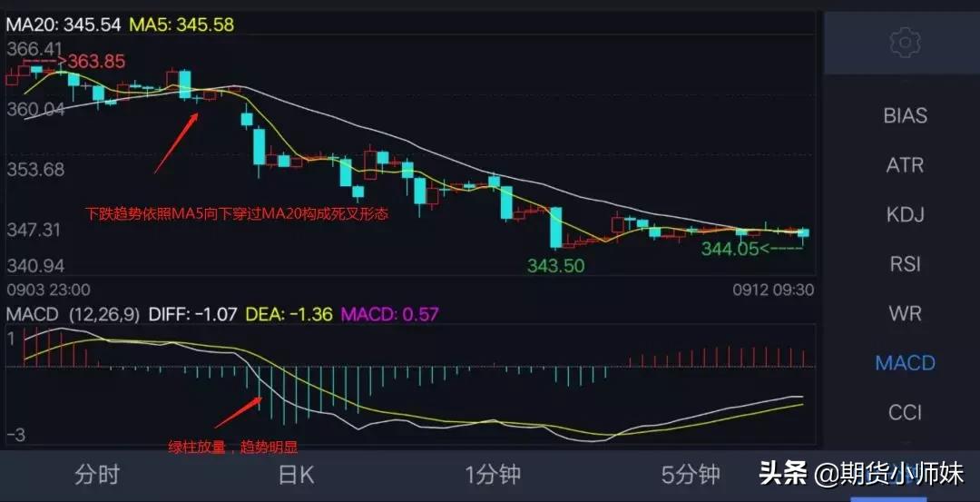Switch to the 5分钟 chart tab
The image size is (980, 502).
[691, 475]
